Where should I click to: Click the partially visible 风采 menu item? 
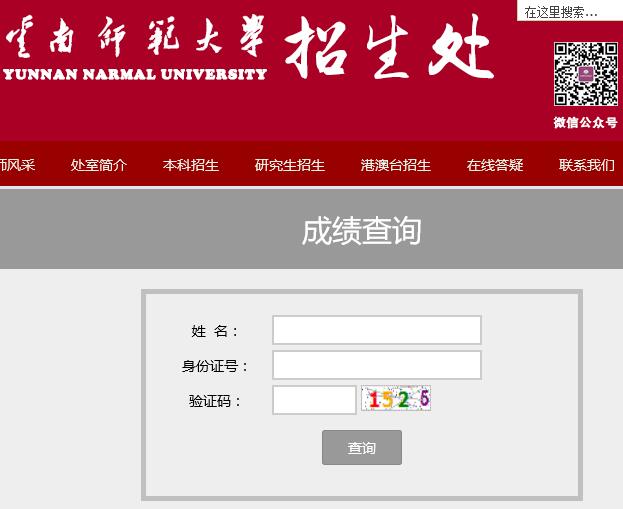[17, 165]
